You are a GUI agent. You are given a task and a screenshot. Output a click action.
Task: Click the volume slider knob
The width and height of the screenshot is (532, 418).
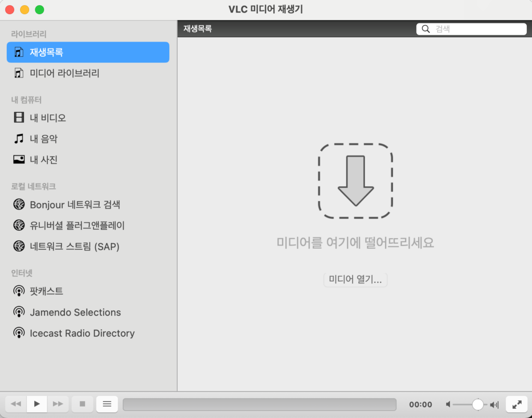click(x=478, y=404)
